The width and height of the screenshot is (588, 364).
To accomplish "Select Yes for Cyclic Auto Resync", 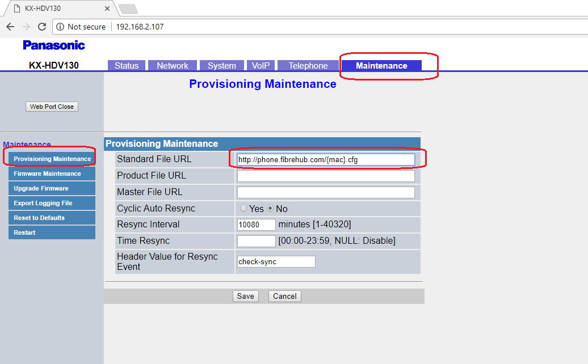I will coord(243,209).
